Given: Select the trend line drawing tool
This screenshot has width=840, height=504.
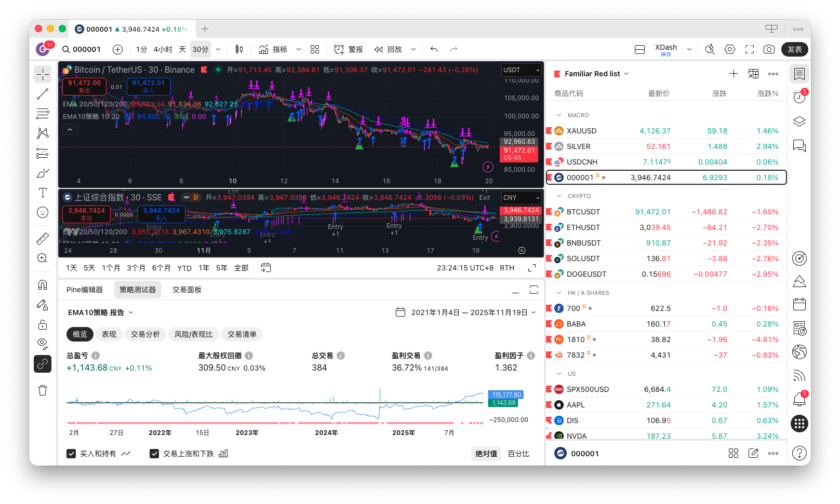Looking at the screenshot, I should pos(43,94).
